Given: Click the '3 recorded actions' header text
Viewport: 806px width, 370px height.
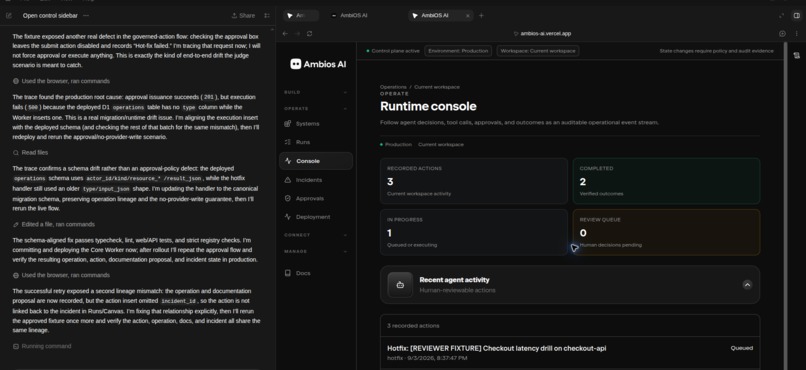Looking at the screenshot, I should (413, 326).
